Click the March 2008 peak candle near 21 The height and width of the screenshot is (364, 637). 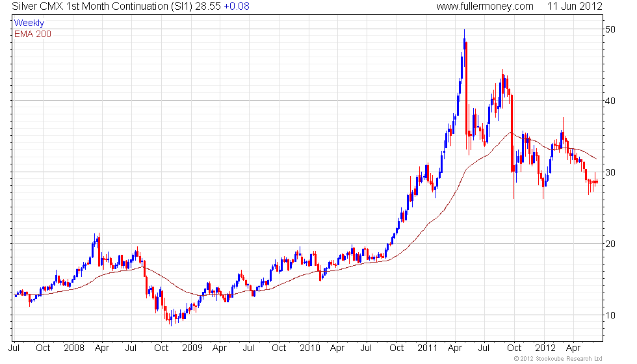pos(99,248)
